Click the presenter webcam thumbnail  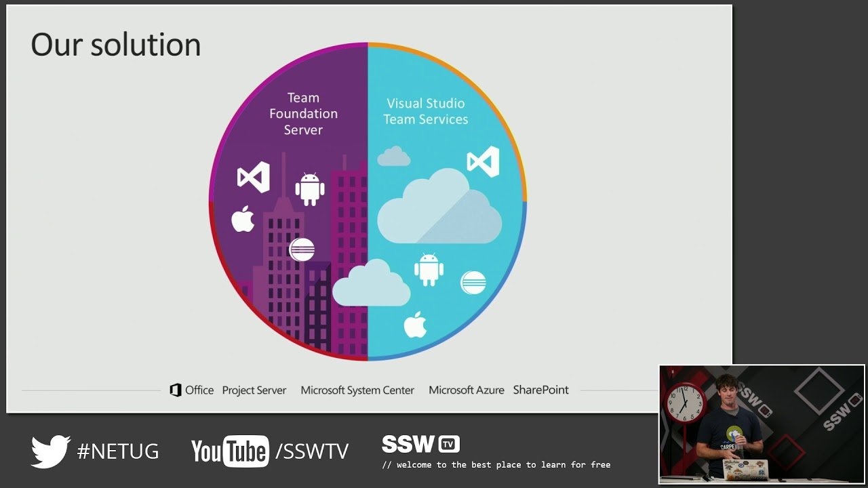762,424
